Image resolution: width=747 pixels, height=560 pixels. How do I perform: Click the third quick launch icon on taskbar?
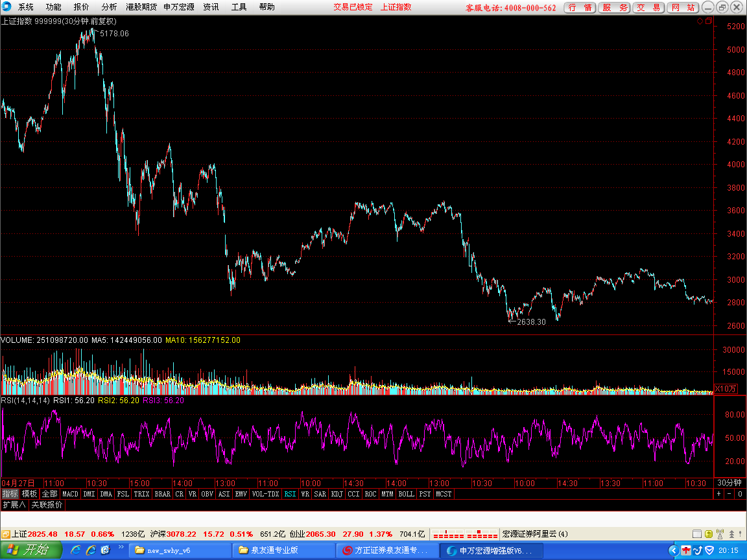coord(105,550)
